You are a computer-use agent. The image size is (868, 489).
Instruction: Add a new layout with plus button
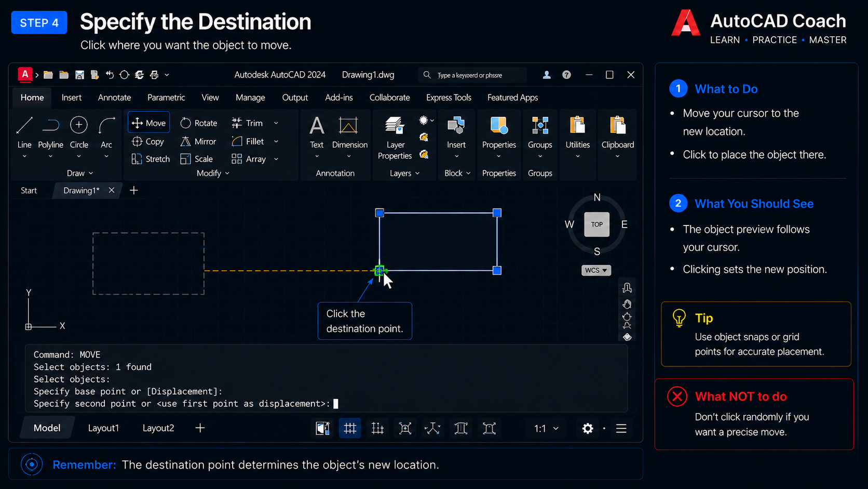click(200, 428)
